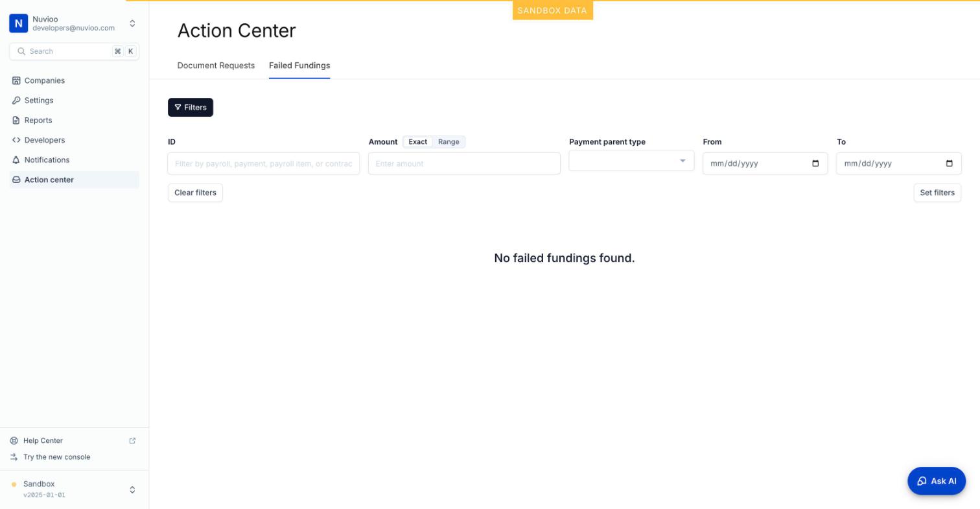
Task: Open Developers in the sidebar
Action: click(74, 140)
